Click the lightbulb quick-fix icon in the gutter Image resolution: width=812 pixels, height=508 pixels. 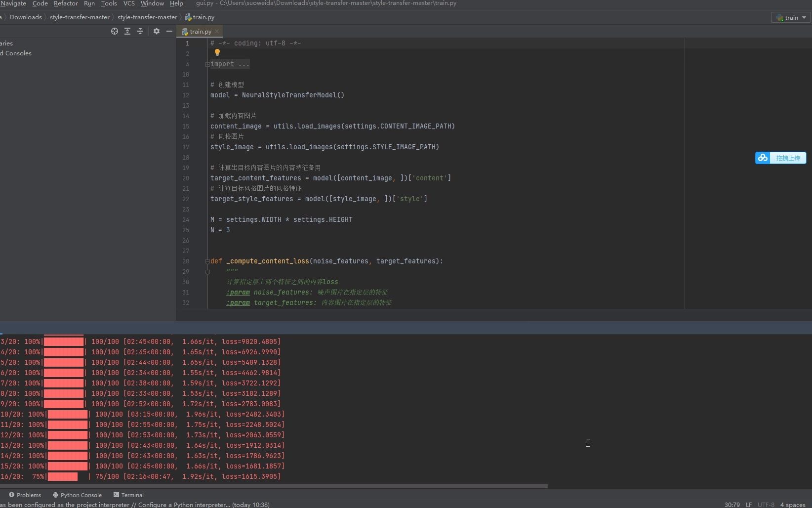[x=217, y=52]
